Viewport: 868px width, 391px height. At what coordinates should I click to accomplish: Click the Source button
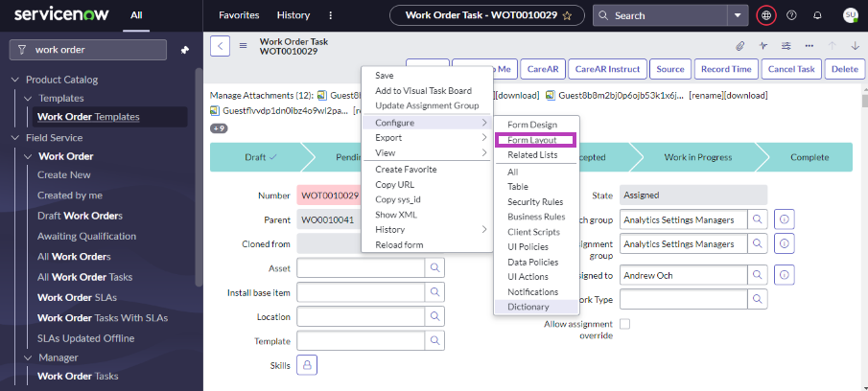click(670, 69)
